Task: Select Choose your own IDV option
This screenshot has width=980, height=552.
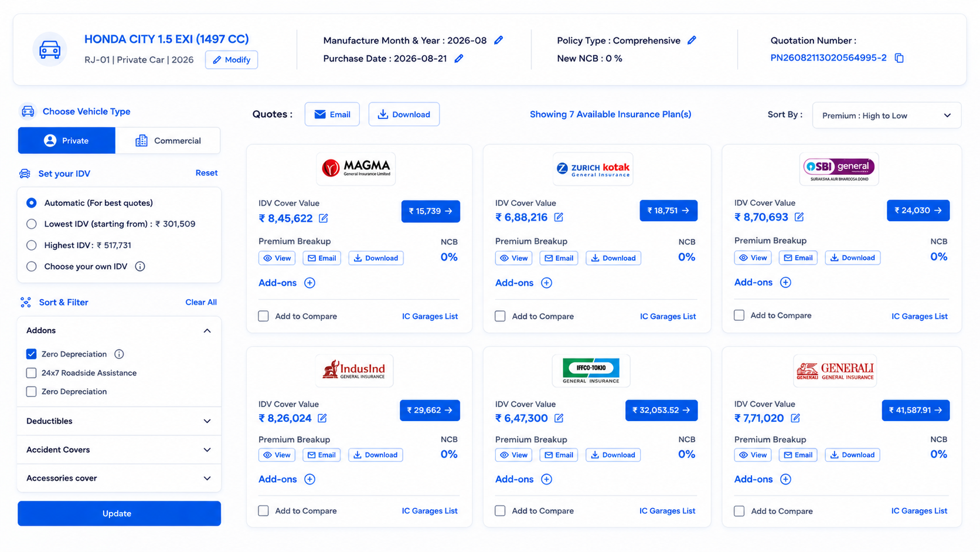Action: point(32,266)
